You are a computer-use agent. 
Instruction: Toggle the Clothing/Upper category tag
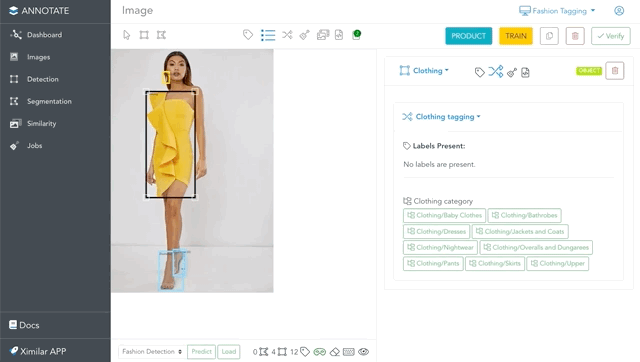coord(558,263)
